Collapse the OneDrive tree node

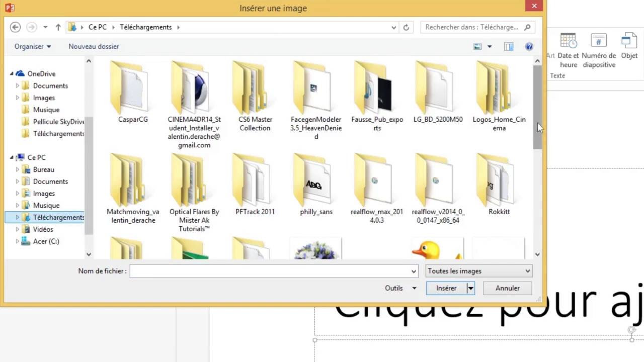[12, 74]
